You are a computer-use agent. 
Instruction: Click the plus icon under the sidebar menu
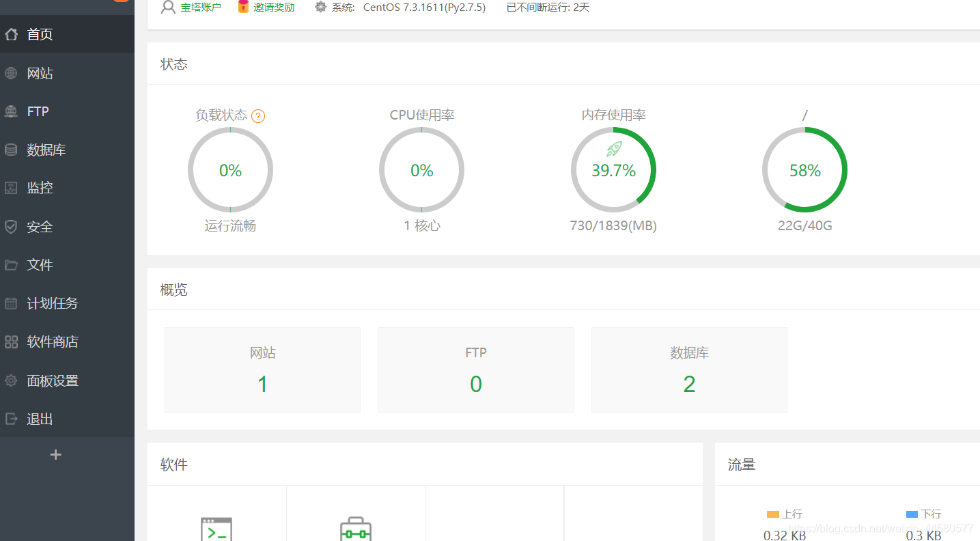point(56,454)
